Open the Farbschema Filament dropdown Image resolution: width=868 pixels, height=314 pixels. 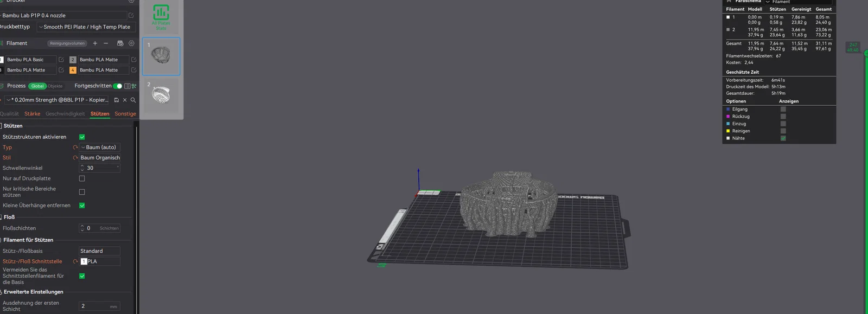pyautogui.click(x=797, y=2)
